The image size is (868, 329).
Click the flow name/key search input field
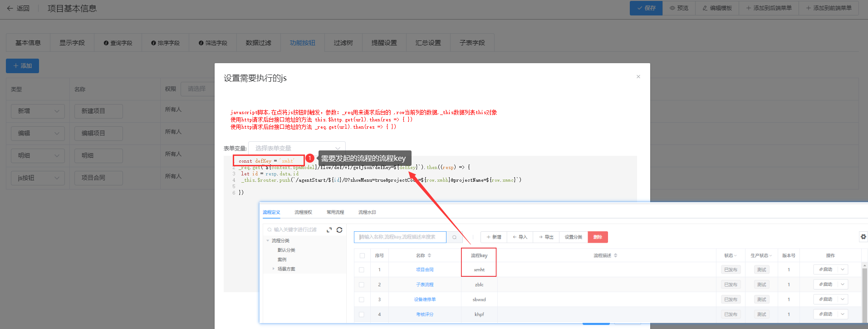[399, 237]
